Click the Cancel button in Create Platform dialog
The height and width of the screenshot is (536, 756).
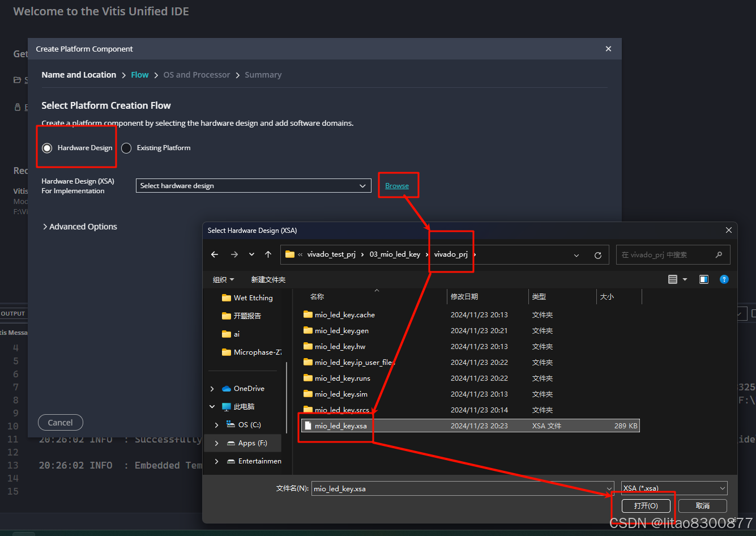60,423
